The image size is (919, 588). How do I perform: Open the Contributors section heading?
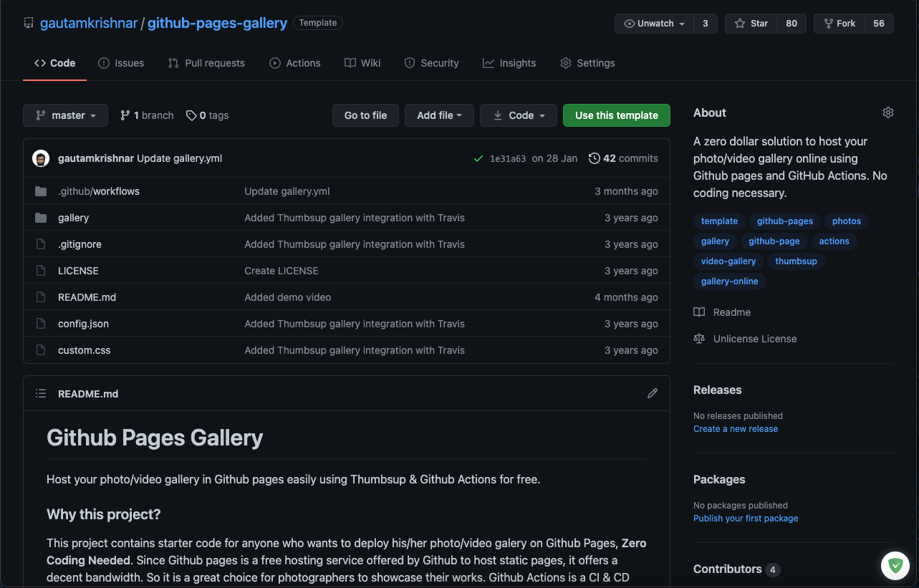pyautogui.click(x=727, y=569)
